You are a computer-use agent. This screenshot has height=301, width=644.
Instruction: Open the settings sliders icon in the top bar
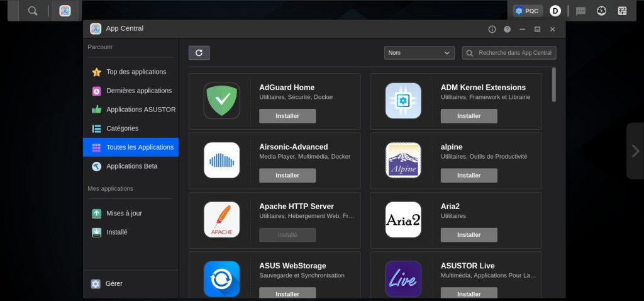tap(622, 11)
